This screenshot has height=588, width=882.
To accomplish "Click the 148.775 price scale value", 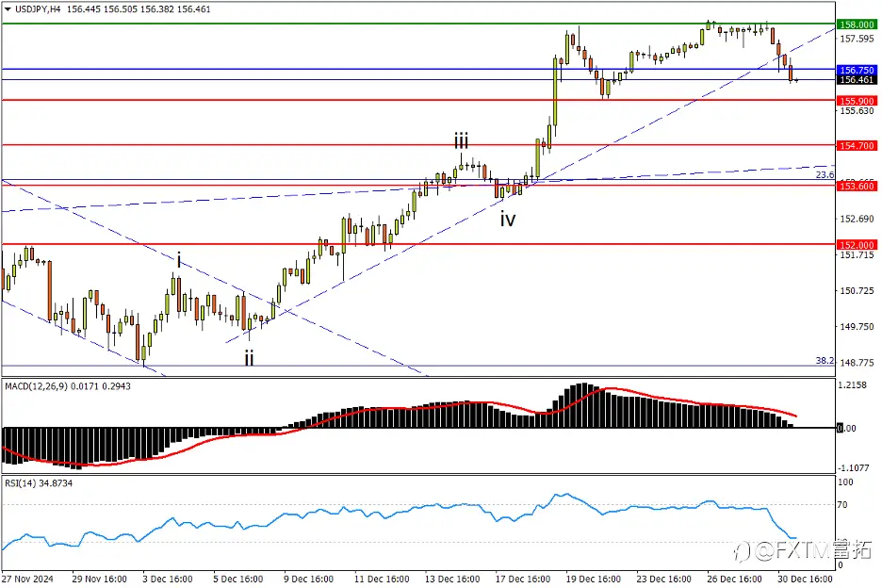I will [x=857, y=363].
